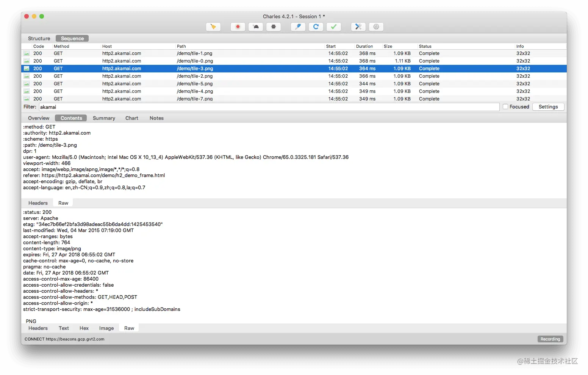The image size is (588, 375).
Task: Sort by the Info column header
Action: (x=520, y=47)
